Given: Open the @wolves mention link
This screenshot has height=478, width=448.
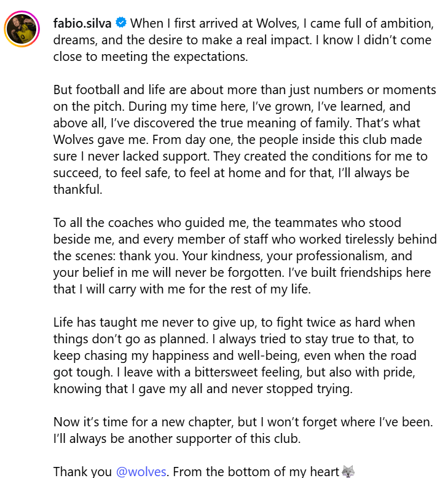Looking at the screenshot, I should (141, 472).
